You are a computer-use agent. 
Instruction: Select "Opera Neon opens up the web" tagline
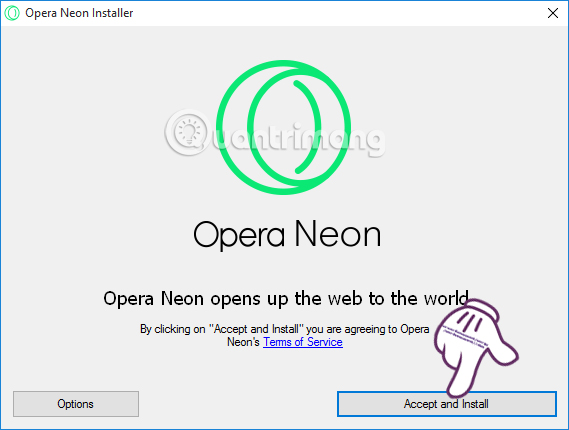click(286, 299)
